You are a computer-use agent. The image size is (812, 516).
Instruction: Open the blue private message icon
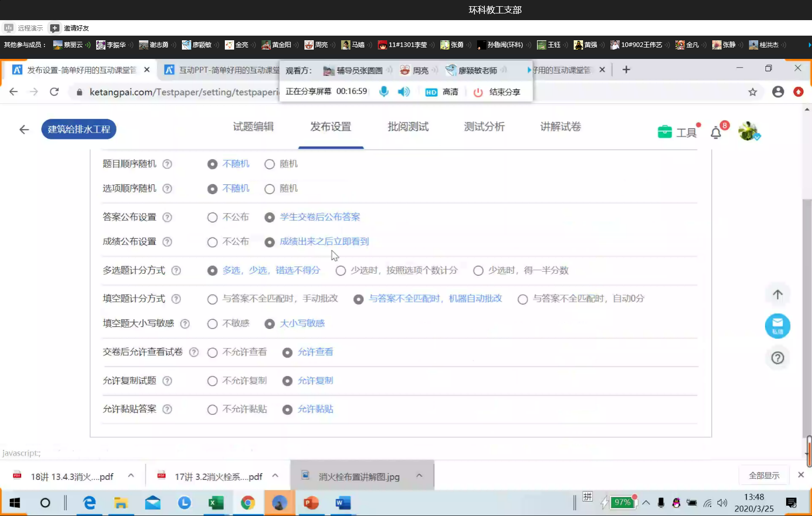click(x=777, y=326)
